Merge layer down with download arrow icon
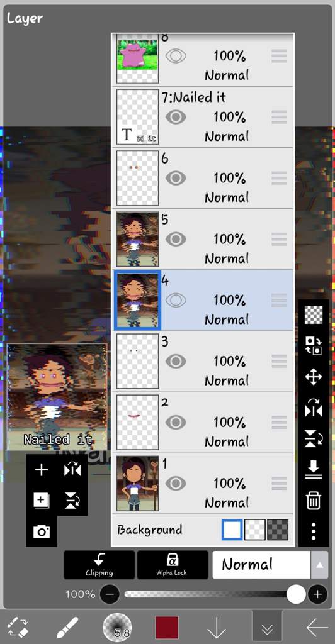 coord(313,469)
